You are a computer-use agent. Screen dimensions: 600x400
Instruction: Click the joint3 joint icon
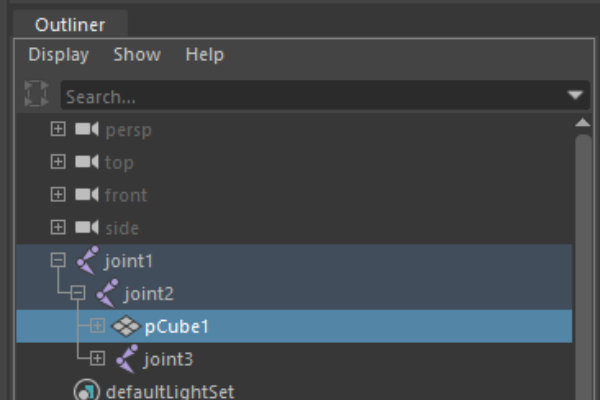pyautogui.click(x=127, y=359)
